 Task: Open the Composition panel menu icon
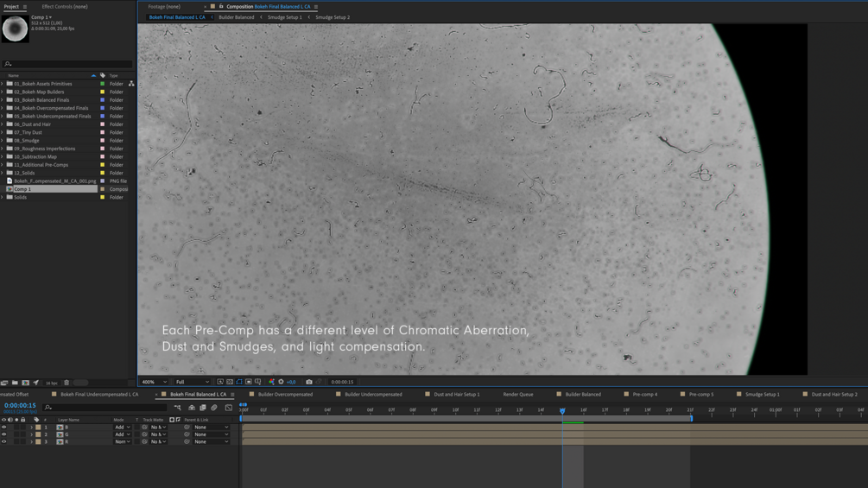316,7
